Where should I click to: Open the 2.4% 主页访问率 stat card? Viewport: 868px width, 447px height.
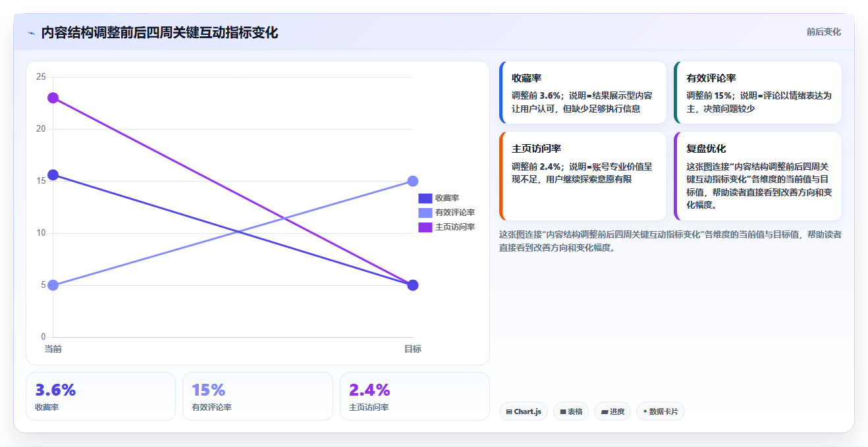pos(415,396)
